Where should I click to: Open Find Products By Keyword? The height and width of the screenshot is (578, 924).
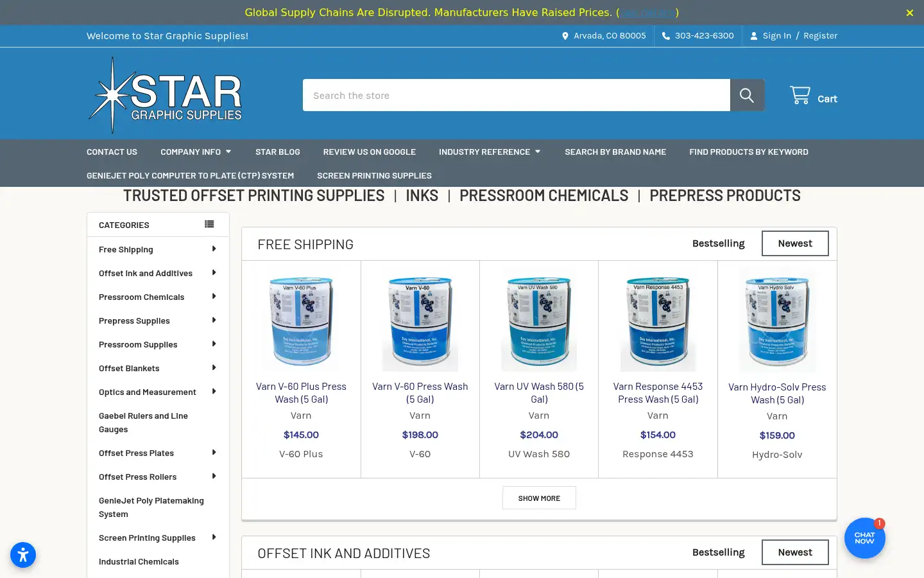749,152
